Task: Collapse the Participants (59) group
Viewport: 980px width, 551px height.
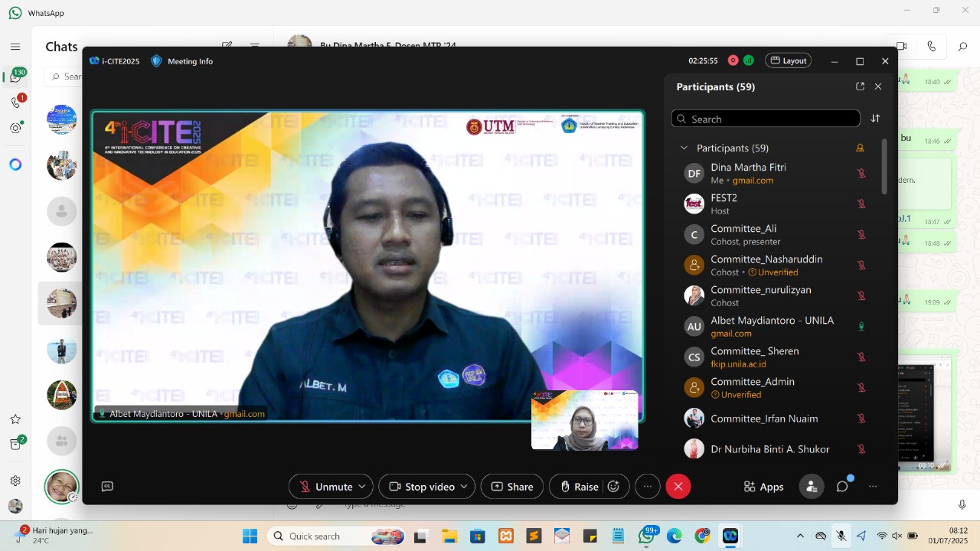Action: (x=684, y=148)
